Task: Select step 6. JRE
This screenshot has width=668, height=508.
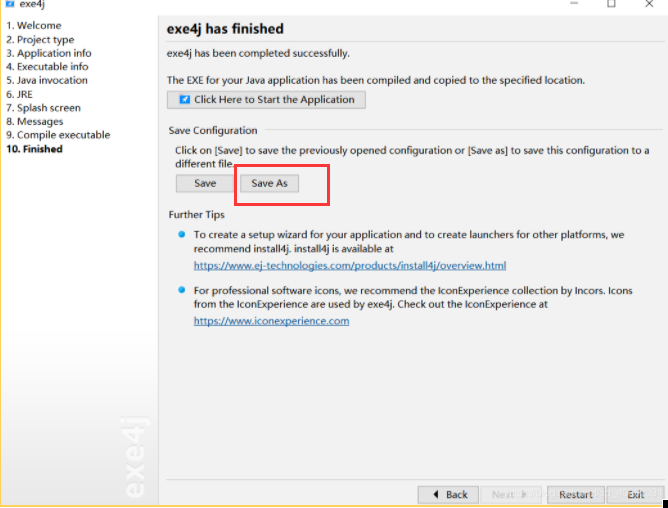Action: 19,94
